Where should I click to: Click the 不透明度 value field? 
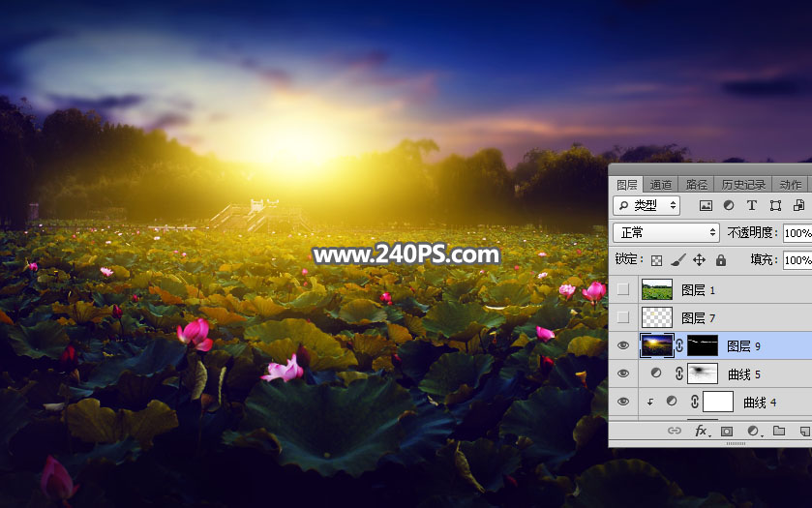click(x=797, y=233)
